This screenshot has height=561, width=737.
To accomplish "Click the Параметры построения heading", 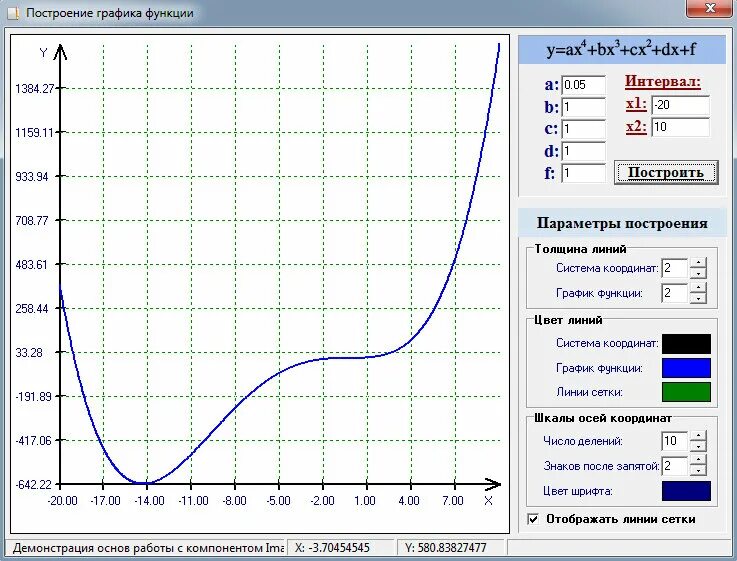I will pyautogui.click(x=622, y=223).
